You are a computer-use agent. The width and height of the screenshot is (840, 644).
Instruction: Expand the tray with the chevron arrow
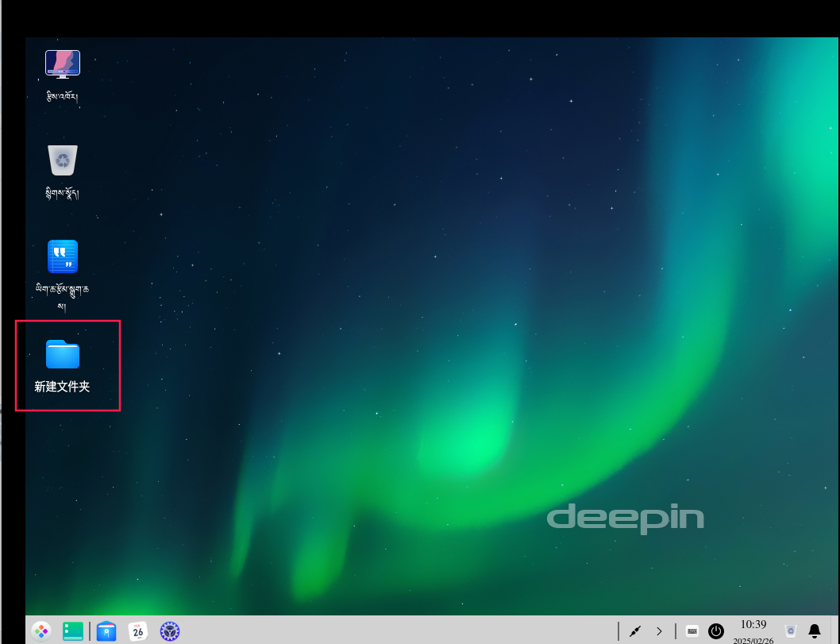pos(659,631)
